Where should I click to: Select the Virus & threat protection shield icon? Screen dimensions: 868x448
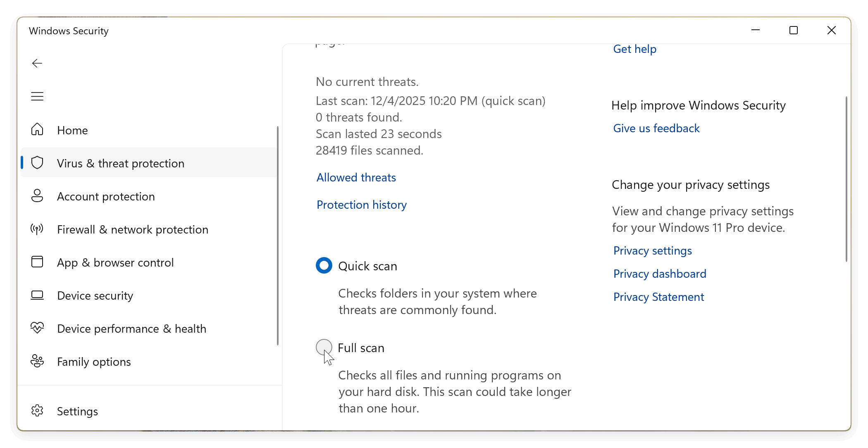37,163
